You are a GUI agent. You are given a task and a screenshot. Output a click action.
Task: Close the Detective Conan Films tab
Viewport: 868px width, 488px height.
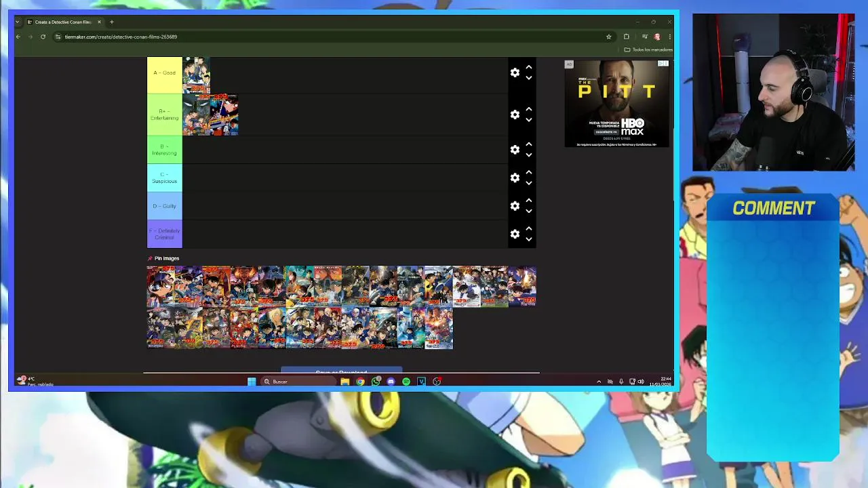[99, 22]
